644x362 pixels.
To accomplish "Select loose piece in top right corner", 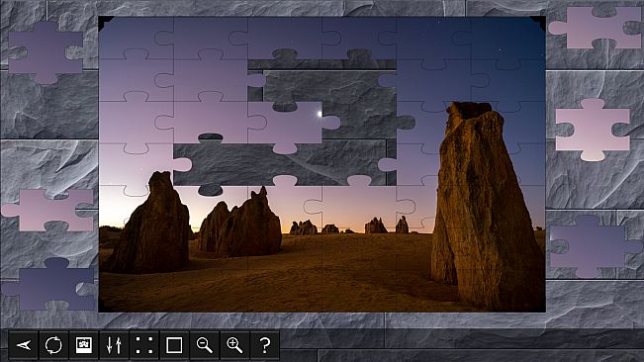I will point(596,28).
